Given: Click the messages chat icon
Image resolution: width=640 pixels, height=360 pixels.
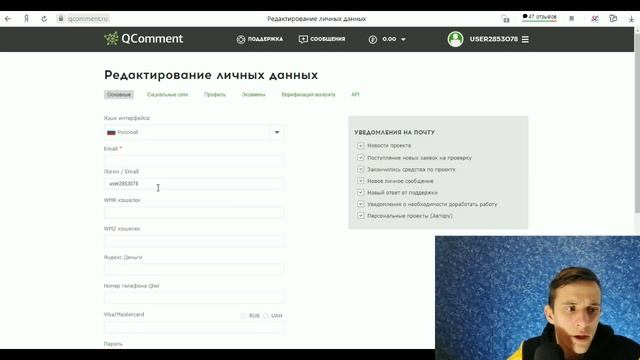Looking at the screenshot, I should [x=303, y=39].
